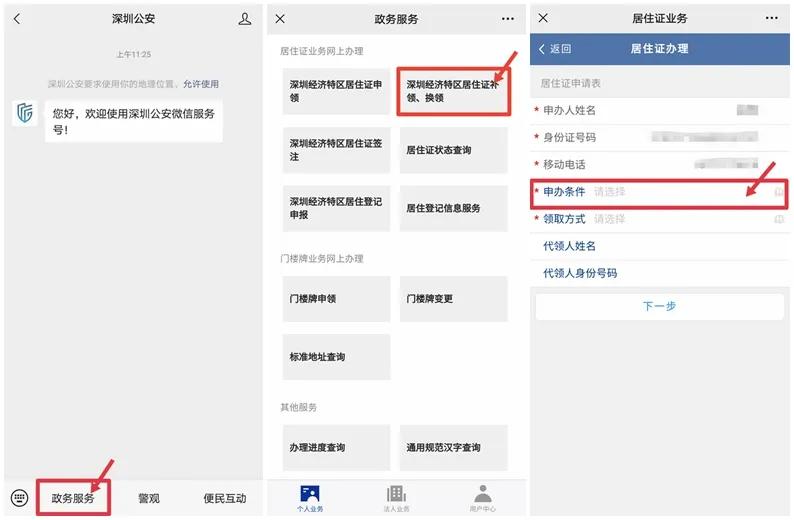Open 门楼牌申领
Viewport: 794px width, 520px height.
tap(336, 299)
